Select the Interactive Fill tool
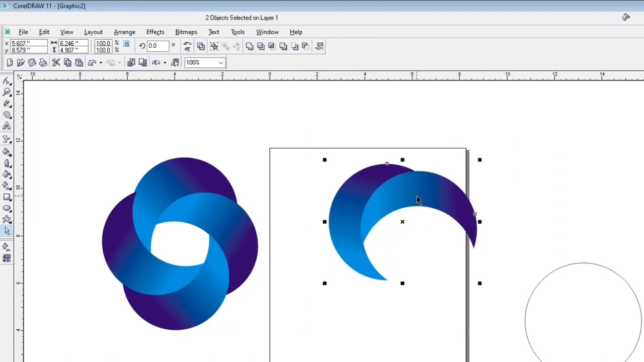This screenshot has width=644, height=362. point(7,186)
